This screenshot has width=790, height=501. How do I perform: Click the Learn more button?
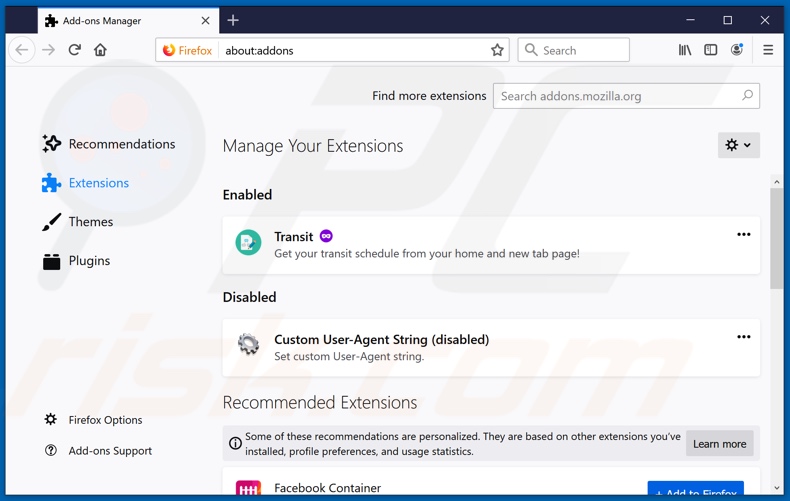(x=719, y=444)
